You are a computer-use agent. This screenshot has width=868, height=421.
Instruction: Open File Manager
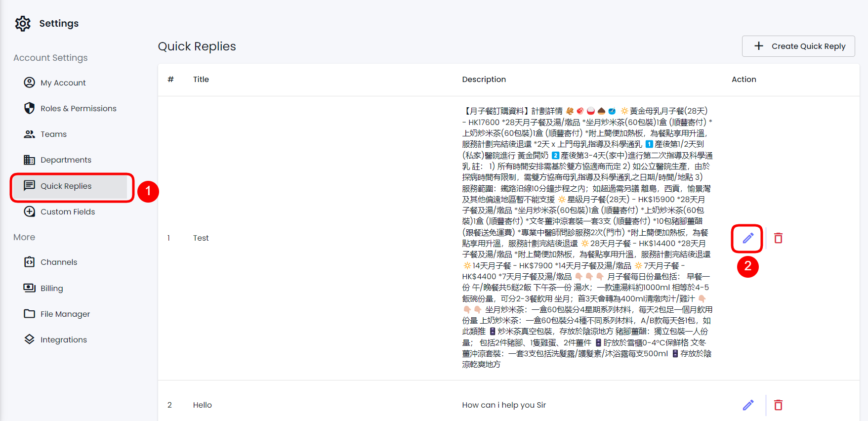[65, 314]
